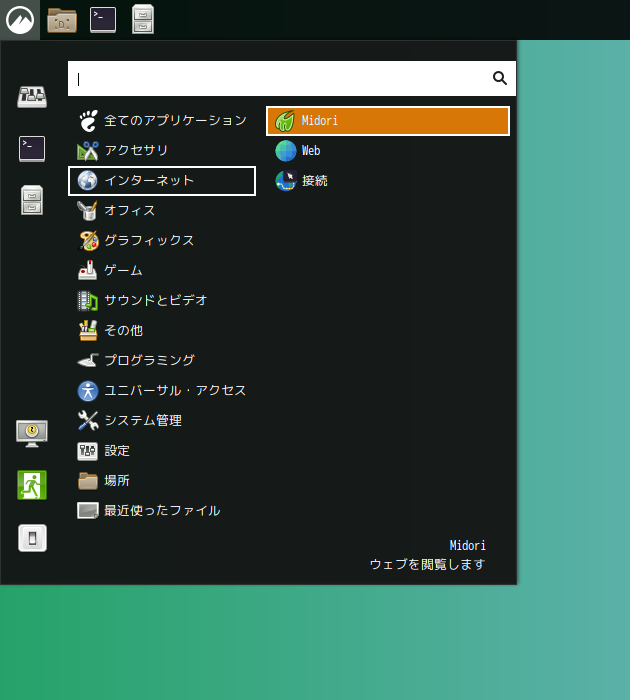Click the Web globe icon

286,150
